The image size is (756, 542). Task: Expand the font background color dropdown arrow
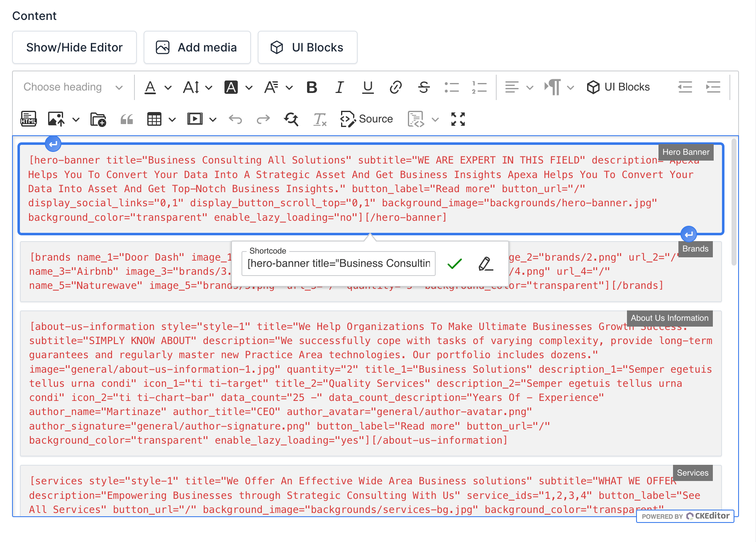point(249,88)
